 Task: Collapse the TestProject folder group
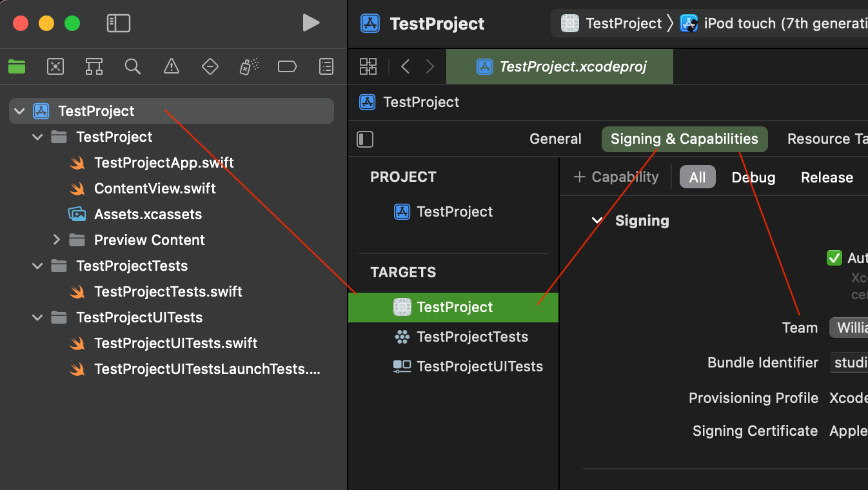(x=37, y=137)
